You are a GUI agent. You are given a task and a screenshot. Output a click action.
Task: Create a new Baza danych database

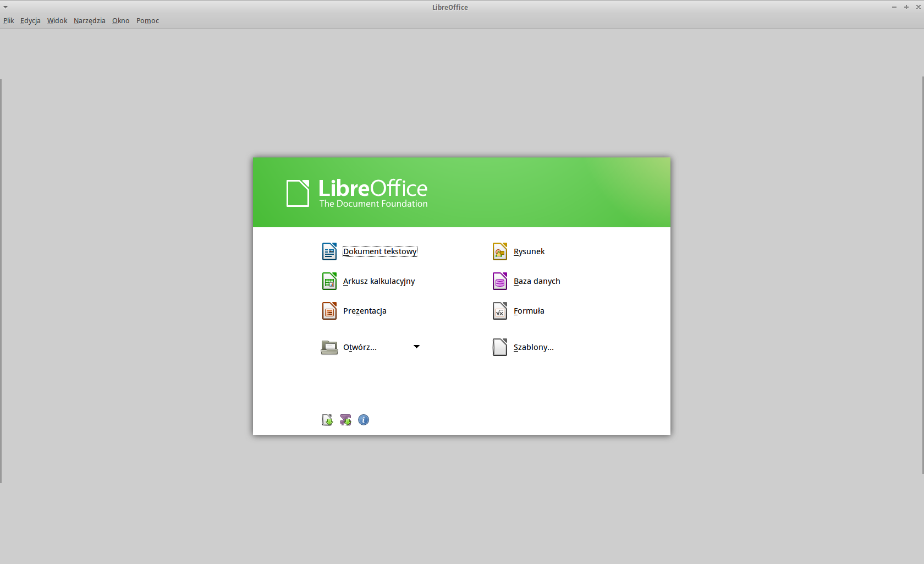click(x=526, y=281)
